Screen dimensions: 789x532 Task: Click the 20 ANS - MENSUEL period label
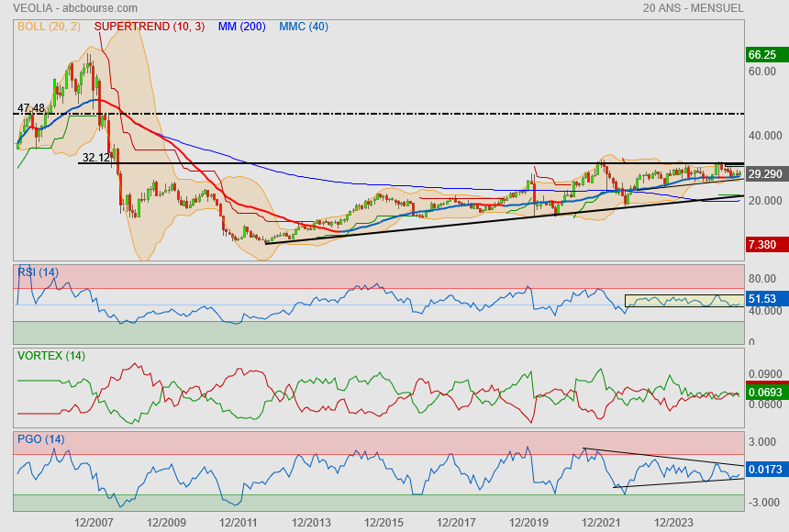click(694, 8)
